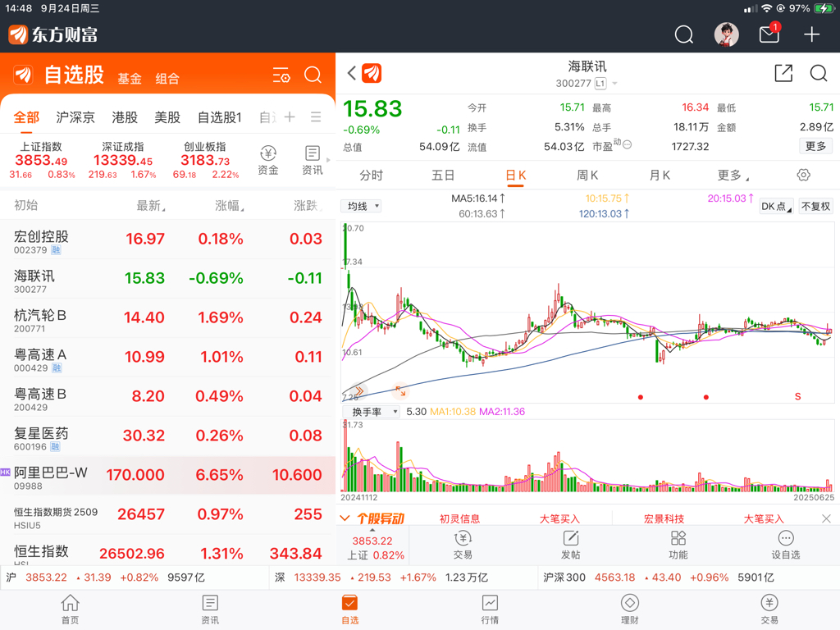840x630 pixels.
Task: Toggle 不复权 adjustment mode
Action: [x=816, y=206]
